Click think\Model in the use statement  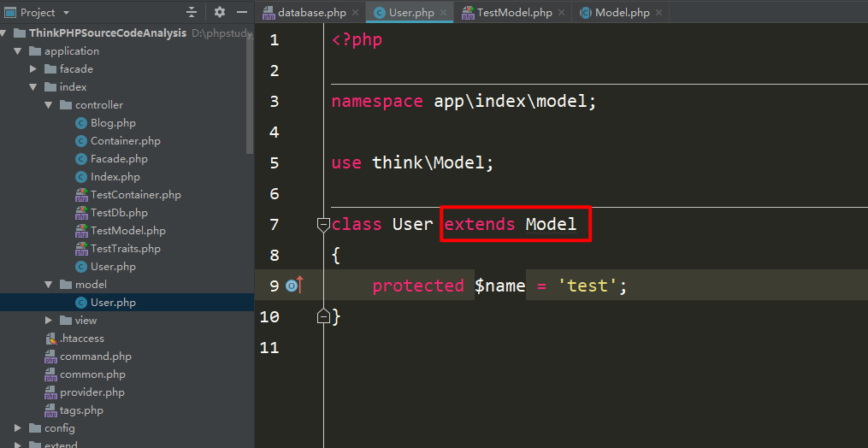pyautogui.click(x=428, y=162)
